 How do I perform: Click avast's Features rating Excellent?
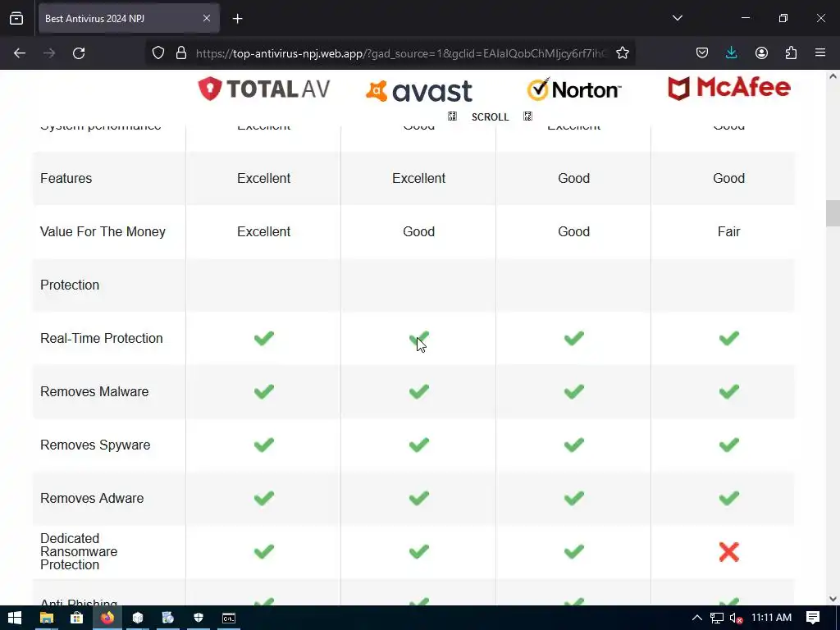point(419,178)
